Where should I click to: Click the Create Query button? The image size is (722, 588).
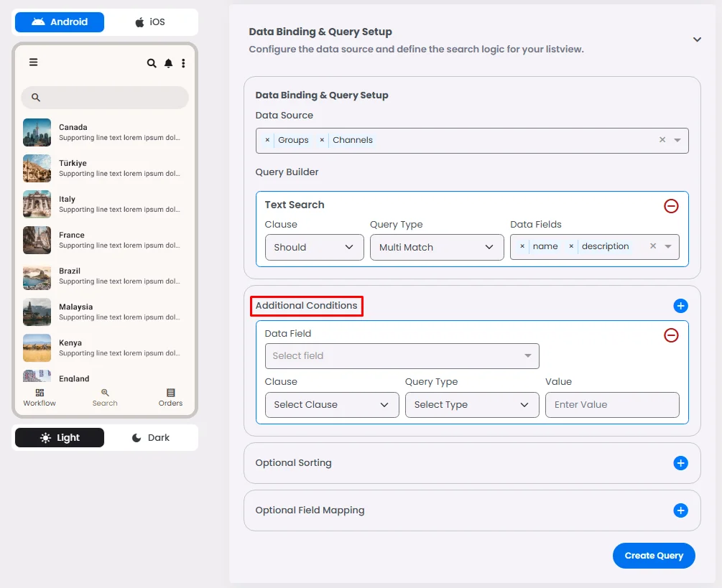pos(653,556)
